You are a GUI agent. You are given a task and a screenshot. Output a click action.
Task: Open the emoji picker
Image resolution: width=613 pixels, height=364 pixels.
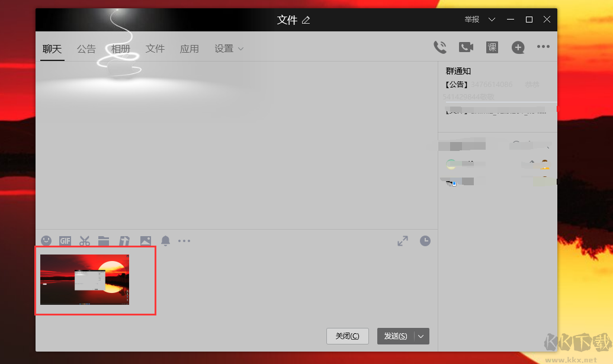[x=46, y=241]
